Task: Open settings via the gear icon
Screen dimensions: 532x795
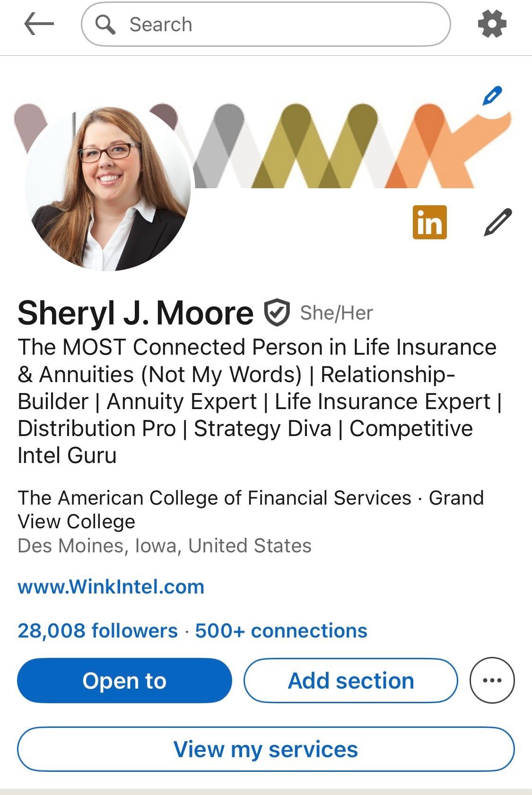Action: tap(492, 24)
